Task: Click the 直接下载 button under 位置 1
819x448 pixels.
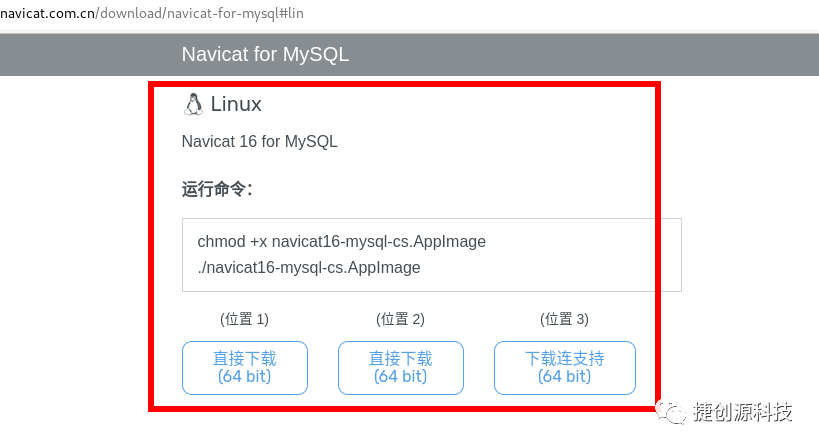Action: (245, 368)
